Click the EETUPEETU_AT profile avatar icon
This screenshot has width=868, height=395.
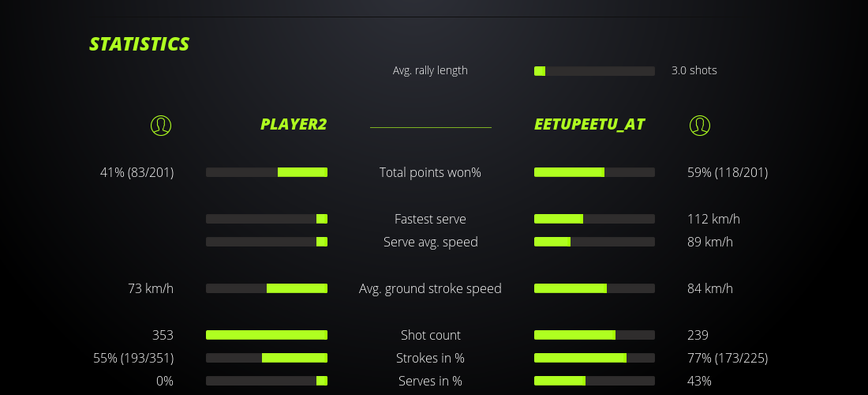coord(699,125)
